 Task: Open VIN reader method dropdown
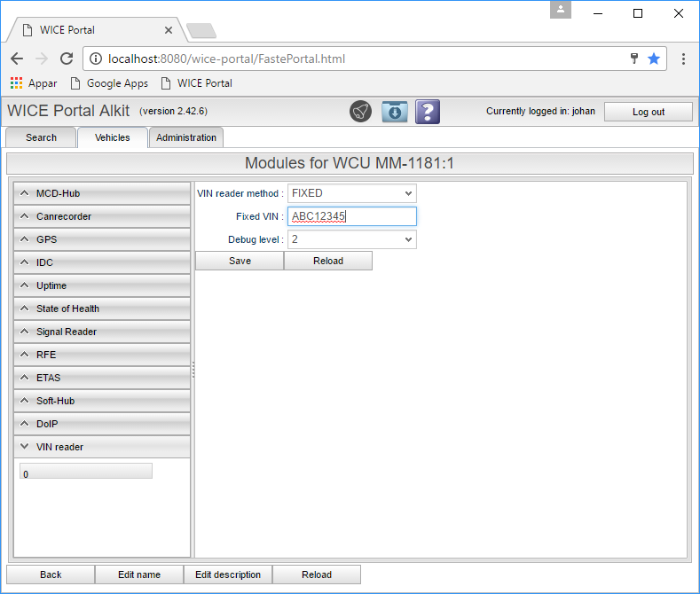pyautogui.click(x=351, y=193)
